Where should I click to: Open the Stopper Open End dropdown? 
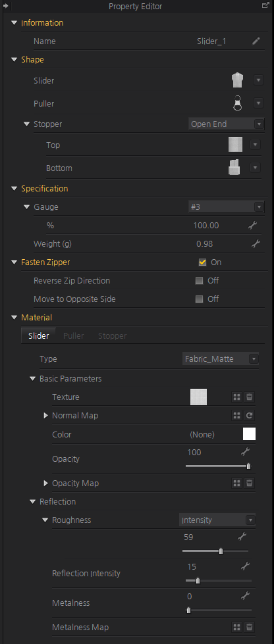pyautogui.click(x=226, y=124)
